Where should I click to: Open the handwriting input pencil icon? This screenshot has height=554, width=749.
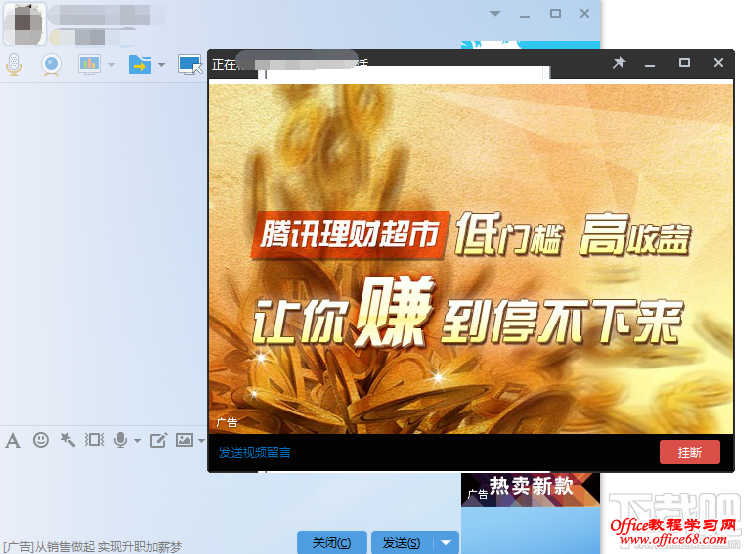click(158, 440)
